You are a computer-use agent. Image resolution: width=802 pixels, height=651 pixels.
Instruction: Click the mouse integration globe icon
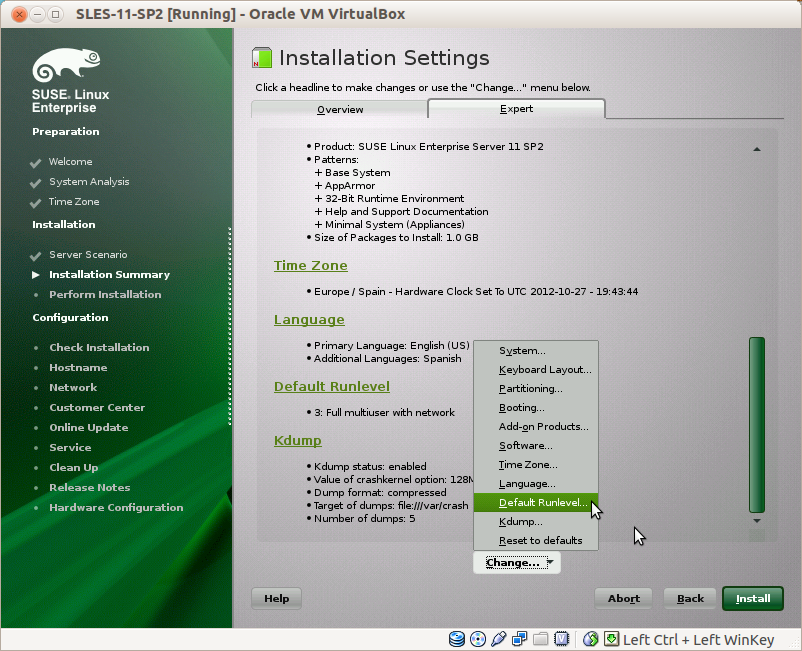tap(591, 639)
